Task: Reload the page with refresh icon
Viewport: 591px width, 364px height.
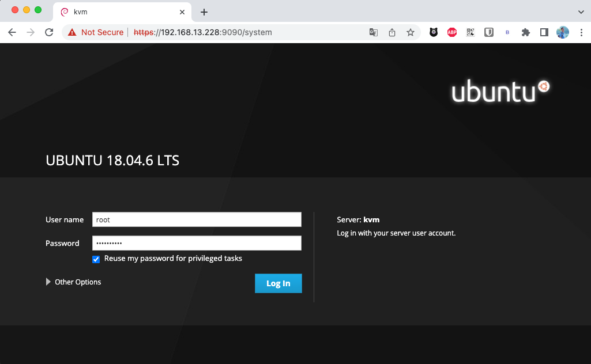Action: [x=49, y=32]
